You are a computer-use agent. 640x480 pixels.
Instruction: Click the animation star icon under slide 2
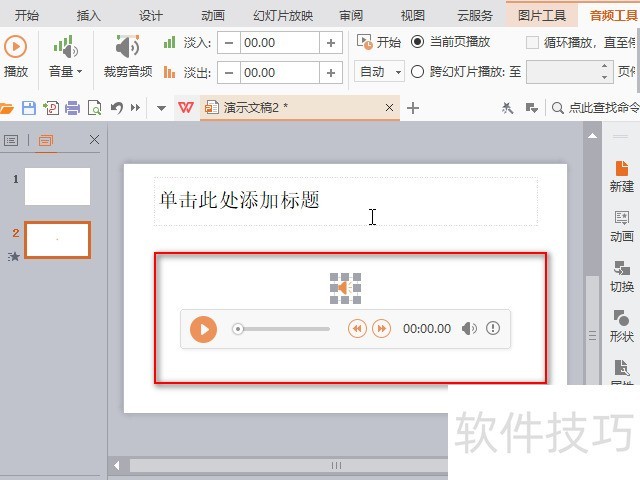(13, 256)
